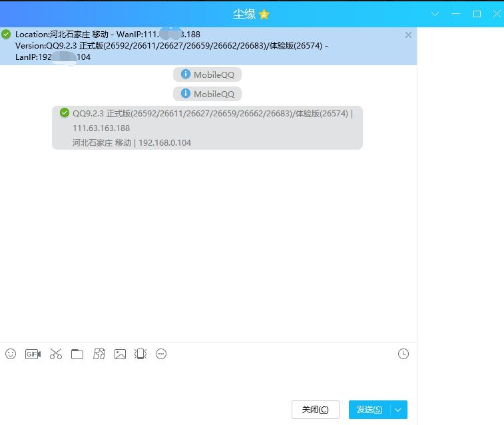This screenshot has width=504, height=425.
Task: Expand the send options dropdown arrow
Action: click(398, 410)
